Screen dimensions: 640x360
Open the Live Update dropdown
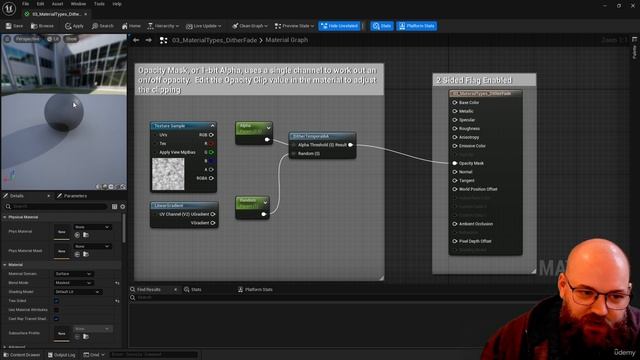(203, 26)
